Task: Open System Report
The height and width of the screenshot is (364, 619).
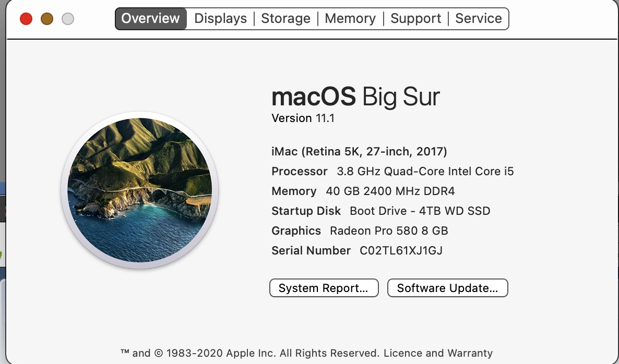Action: coord(324,288)
